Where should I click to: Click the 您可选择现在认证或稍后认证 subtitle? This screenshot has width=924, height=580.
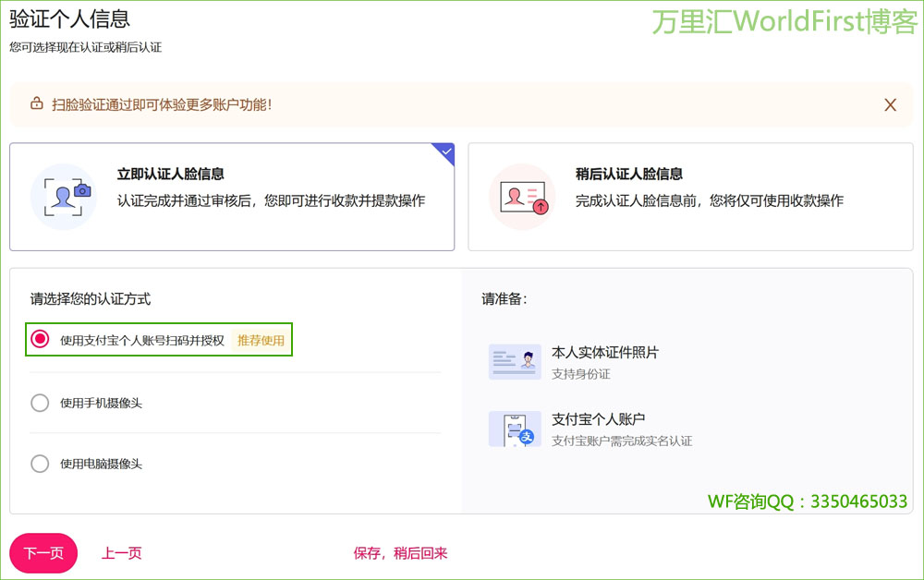(x=85, y=47)
